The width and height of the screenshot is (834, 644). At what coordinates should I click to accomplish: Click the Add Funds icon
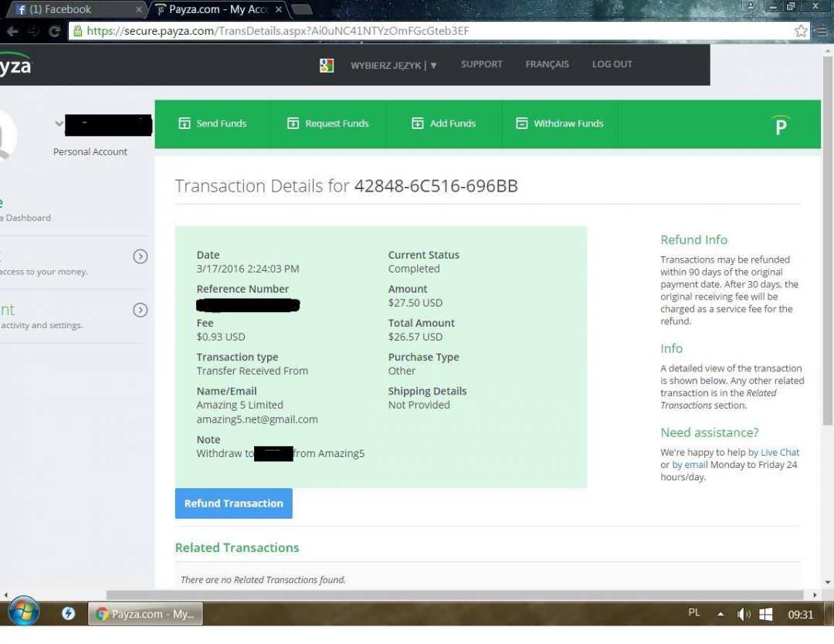pyautogui.click(x=418, y=124)
